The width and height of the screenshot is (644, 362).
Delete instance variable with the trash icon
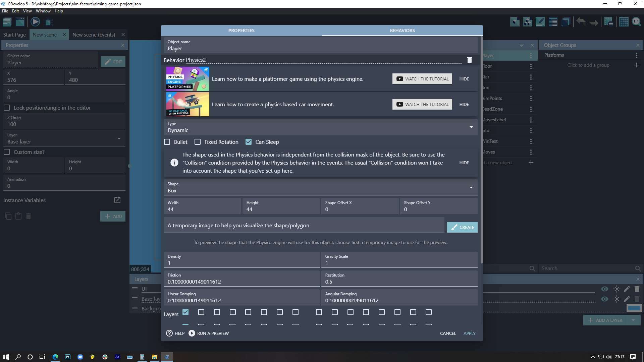coord(29,216)
